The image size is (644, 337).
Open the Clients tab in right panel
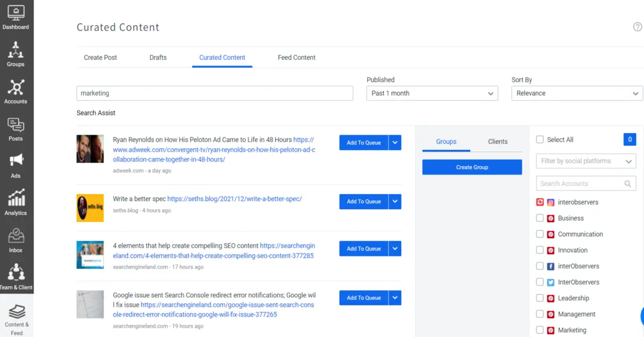pyautogui.click(x=497, y=141)
